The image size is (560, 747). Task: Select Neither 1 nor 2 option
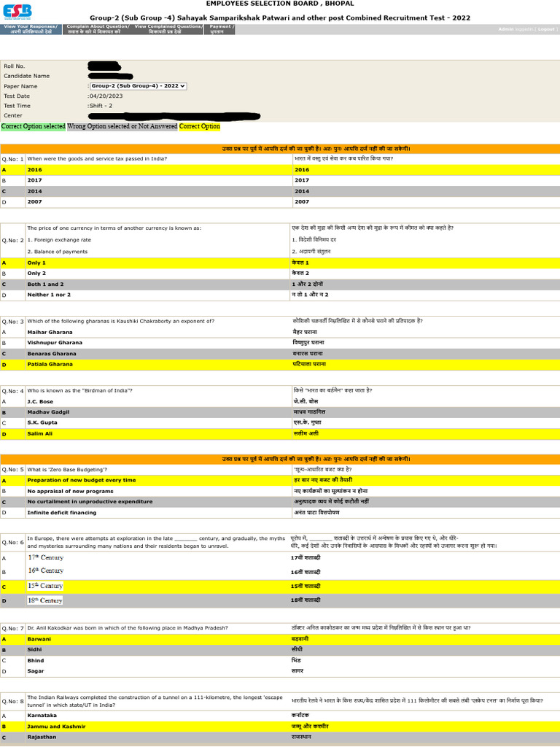pos(280,295)
